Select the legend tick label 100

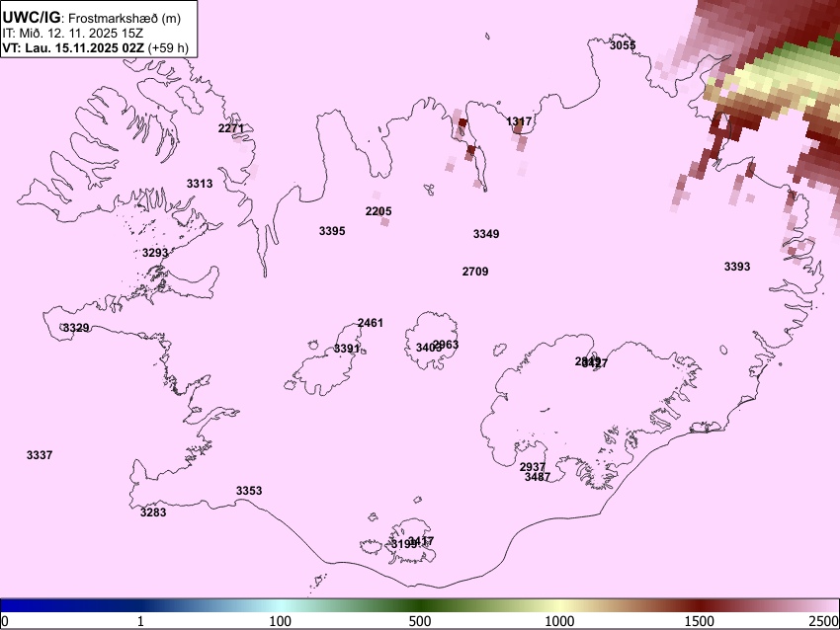[281, 621]
